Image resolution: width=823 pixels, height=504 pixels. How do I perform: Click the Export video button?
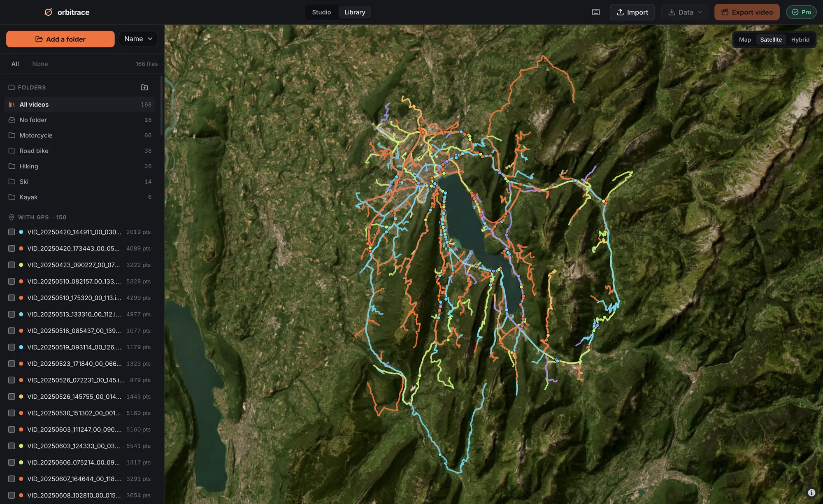(747, 12)
